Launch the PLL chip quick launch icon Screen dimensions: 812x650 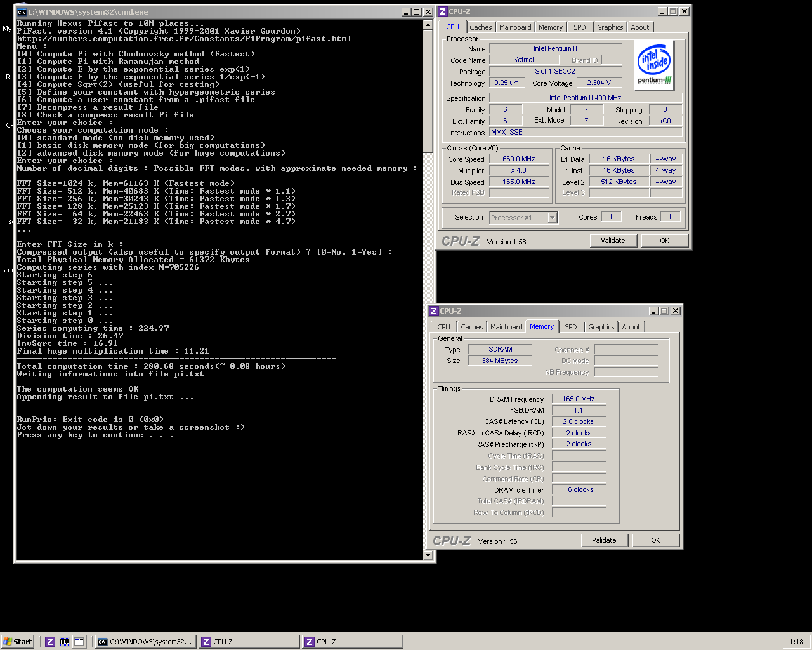point(65,642)
